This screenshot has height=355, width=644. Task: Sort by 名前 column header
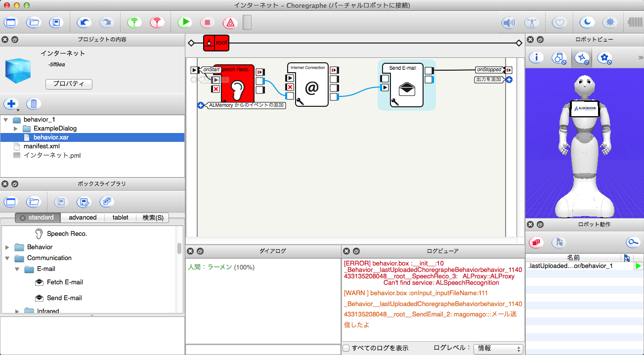[x=573, y=258]
